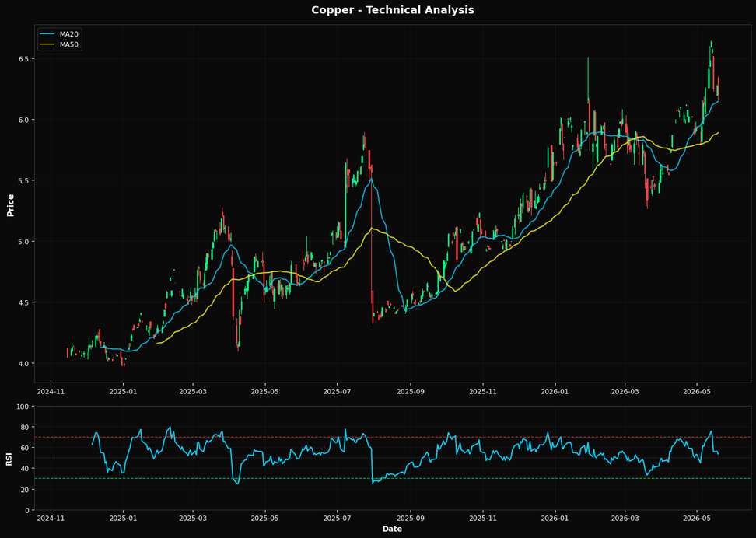Click 2025-09 on the price chart's date axis
Screen dimensions: 756x538
(x=411, y=391)
